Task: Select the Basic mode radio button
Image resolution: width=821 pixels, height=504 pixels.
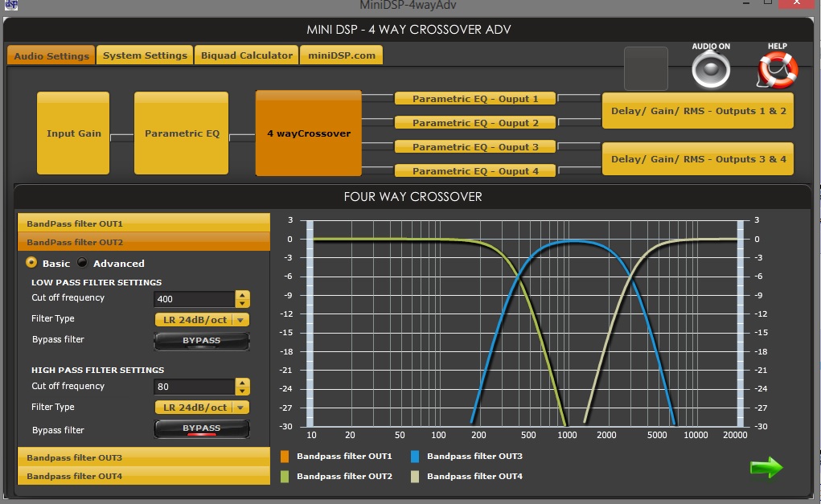Action: [31, 262]
